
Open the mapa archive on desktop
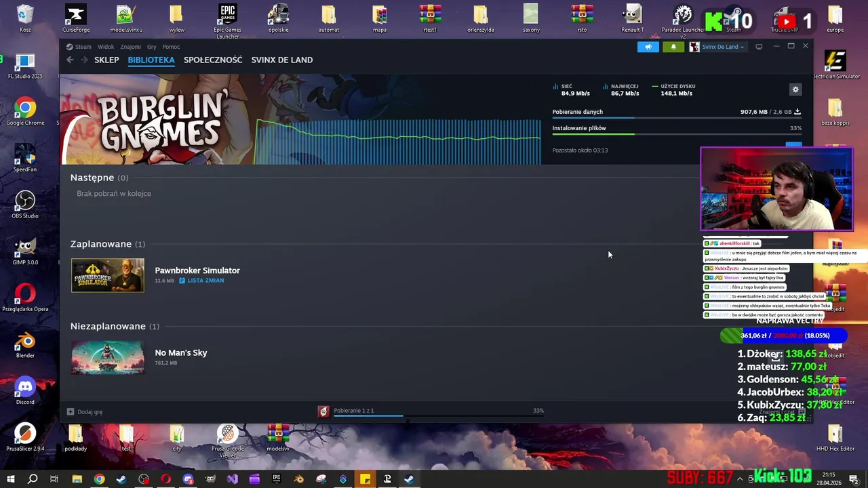tap(380, 18)
